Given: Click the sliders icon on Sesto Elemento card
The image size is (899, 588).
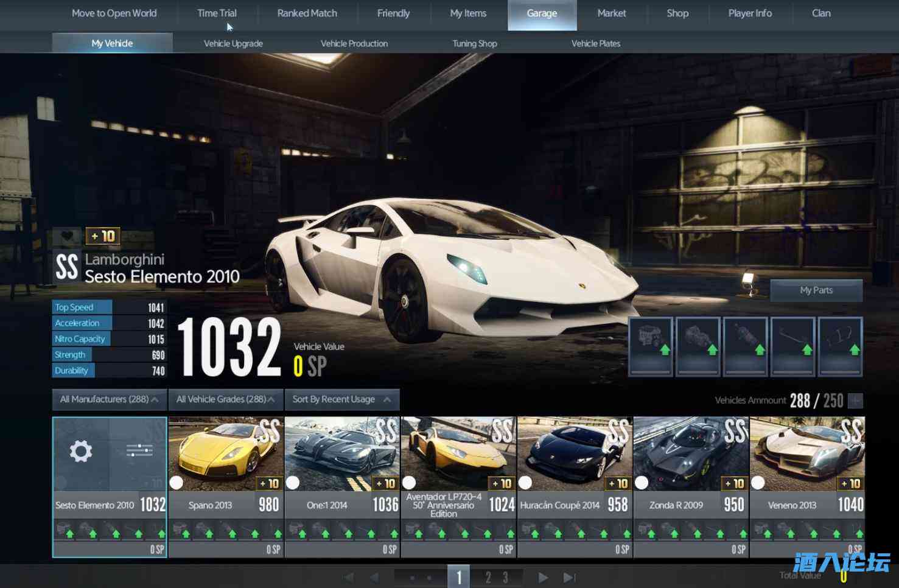Looking at the screenshot, I should (x=139, y=450).
